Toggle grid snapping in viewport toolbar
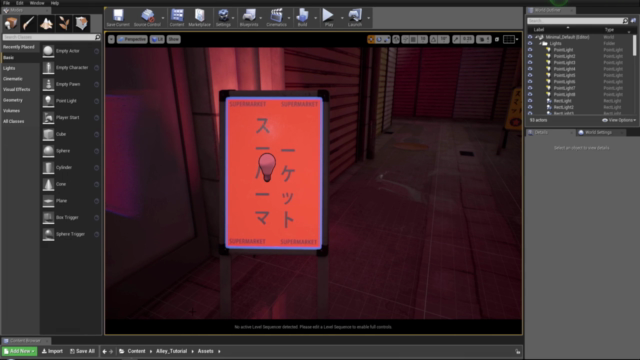Image resolution: width=640 pixels, height=360 pixels. 413,39
